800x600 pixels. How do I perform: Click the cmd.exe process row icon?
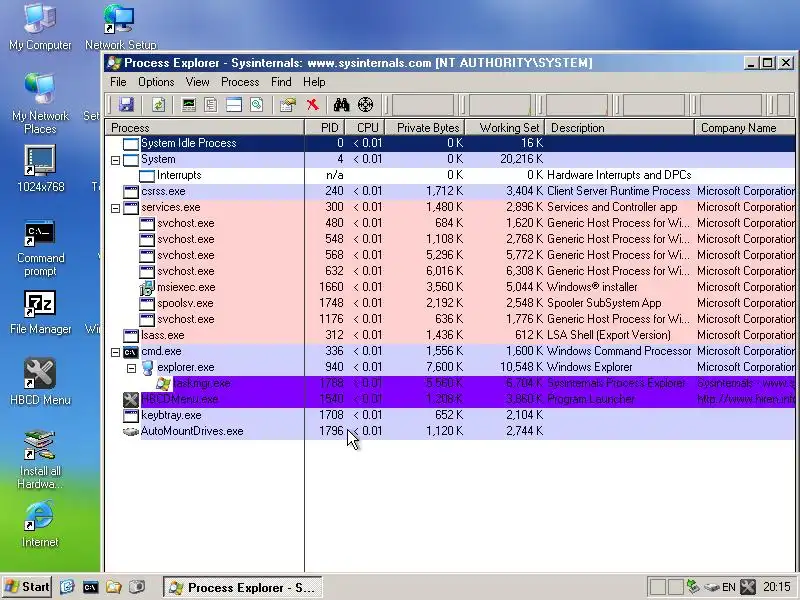point(131,352)
